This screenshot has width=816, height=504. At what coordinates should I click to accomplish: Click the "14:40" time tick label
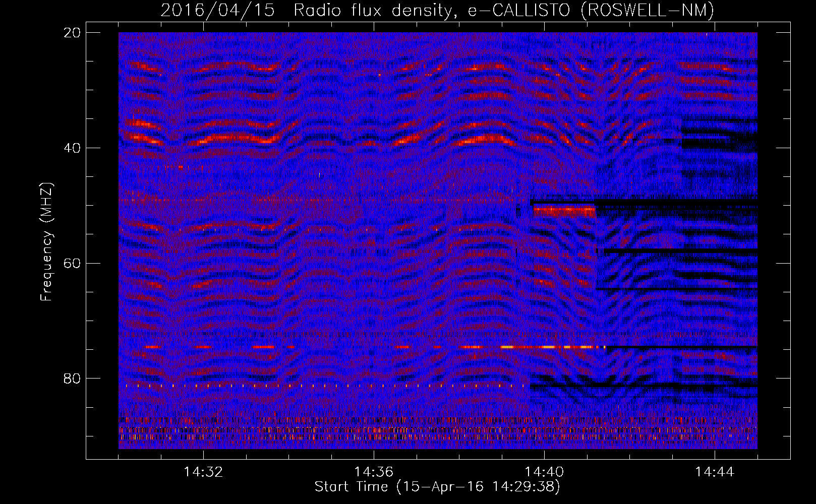[x=544, y=472]
